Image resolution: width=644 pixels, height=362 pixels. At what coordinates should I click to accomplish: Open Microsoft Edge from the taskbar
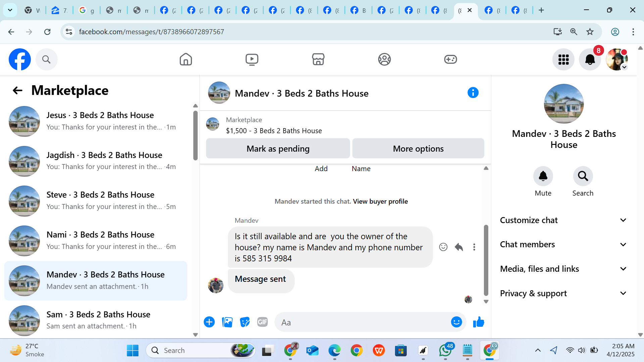point(335,351)
